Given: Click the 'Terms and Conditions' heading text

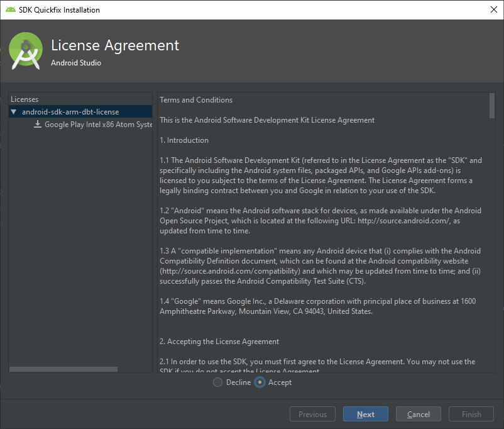Looking at the screenshot, I should [x=196, y=100].
